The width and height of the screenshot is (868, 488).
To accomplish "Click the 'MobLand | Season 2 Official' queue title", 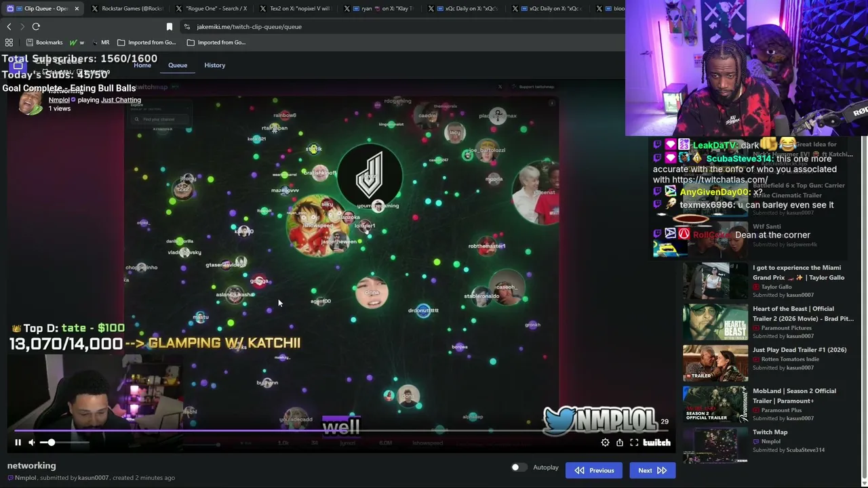I will 794,396.
